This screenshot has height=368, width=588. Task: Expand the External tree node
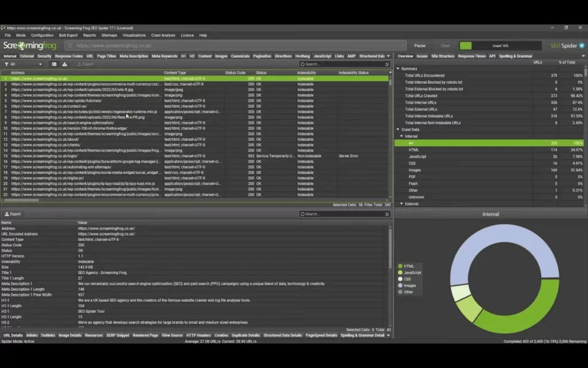402,204
